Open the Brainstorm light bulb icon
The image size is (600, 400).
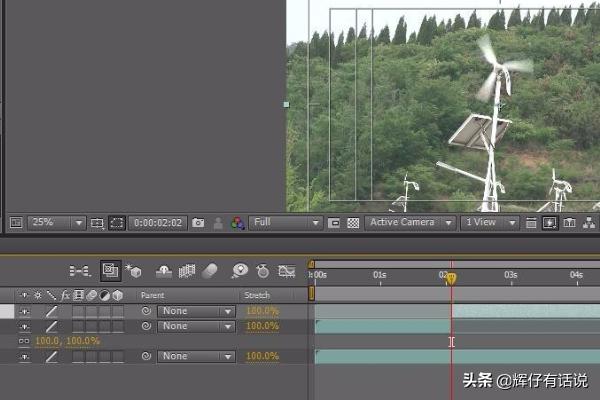pyautogui.click(x=240, y=271)
